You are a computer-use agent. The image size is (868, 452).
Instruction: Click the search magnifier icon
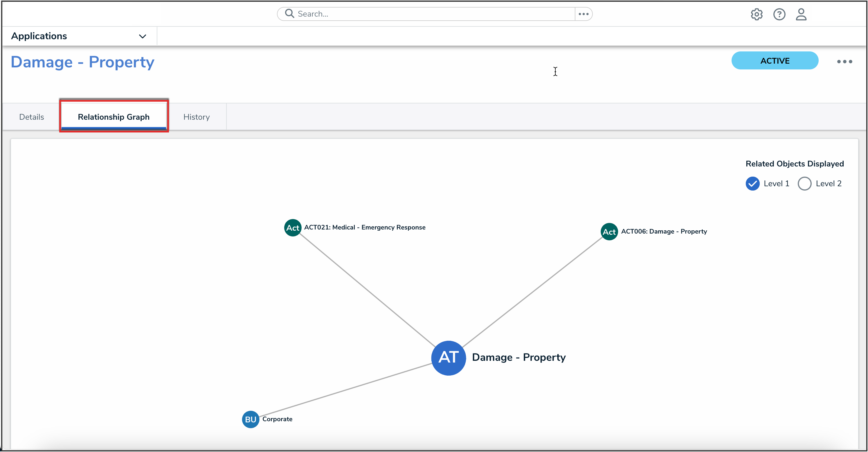click(x=289, y=13)
